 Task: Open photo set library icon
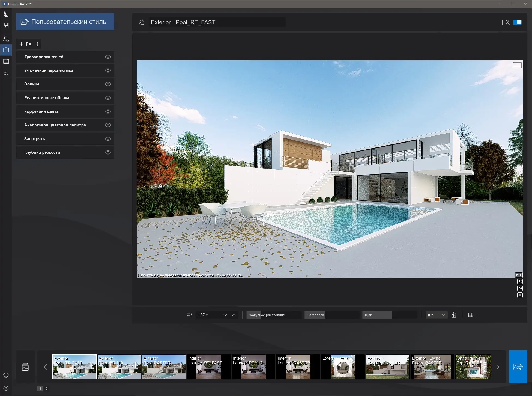(25, 367)
